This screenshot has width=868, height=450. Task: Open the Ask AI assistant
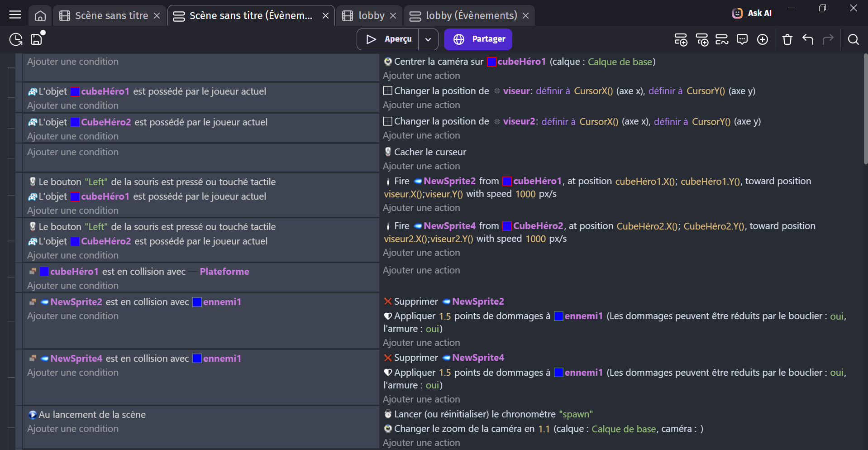[x=752, y=13]
